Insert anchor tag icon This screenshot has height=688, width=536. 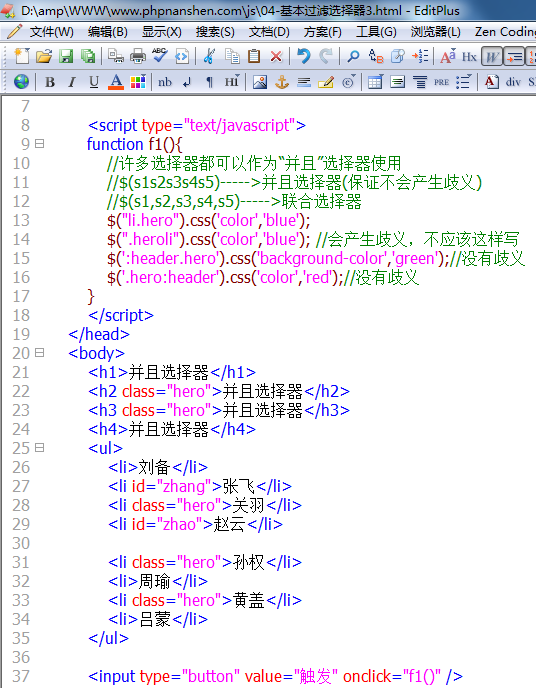[282, 82]
